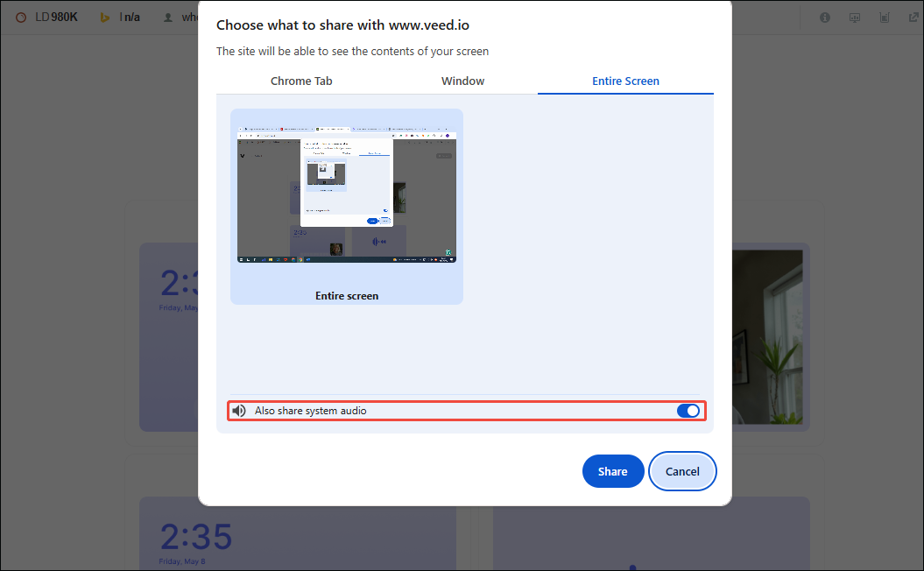Cancel the screen sharing dialog
The height and width of the screenshot is (571, 924).
(682, 471)
